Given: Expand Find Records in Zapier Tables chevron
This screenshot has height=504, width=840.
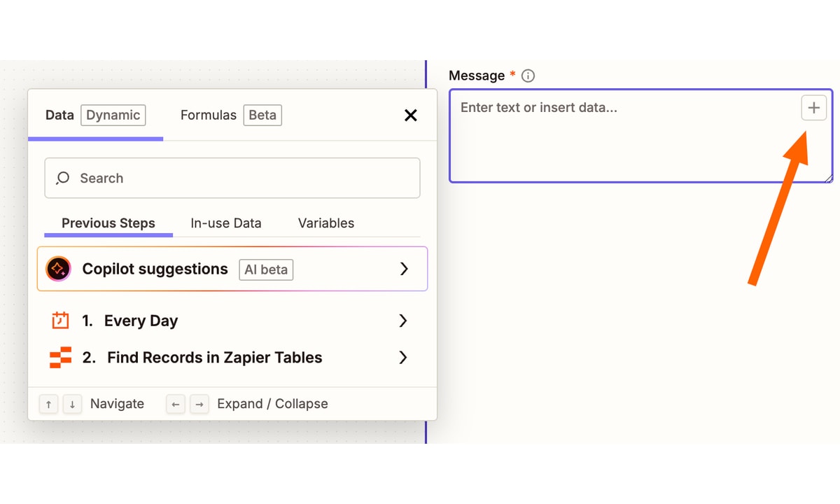Looking at the screenshot, I should click(x=403, y=358).
